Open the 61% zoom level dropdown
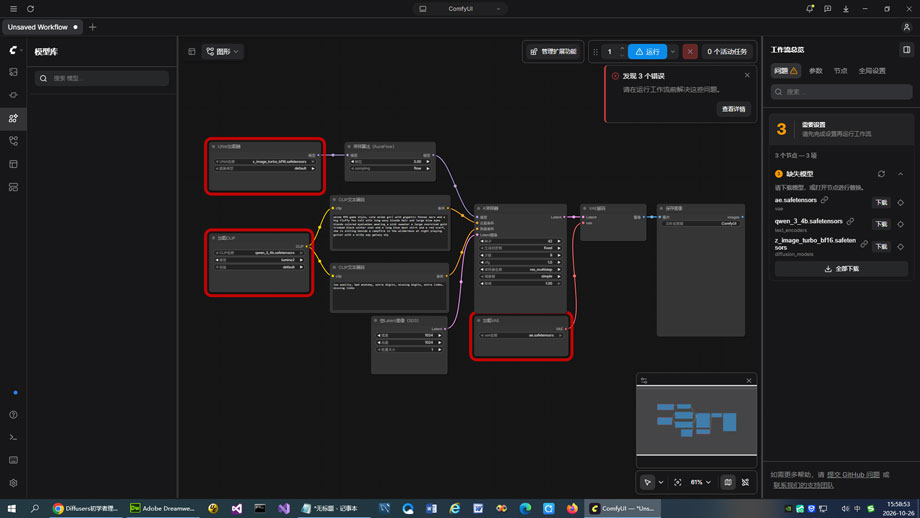The image size is (920, 518). (x=701, y=482)
